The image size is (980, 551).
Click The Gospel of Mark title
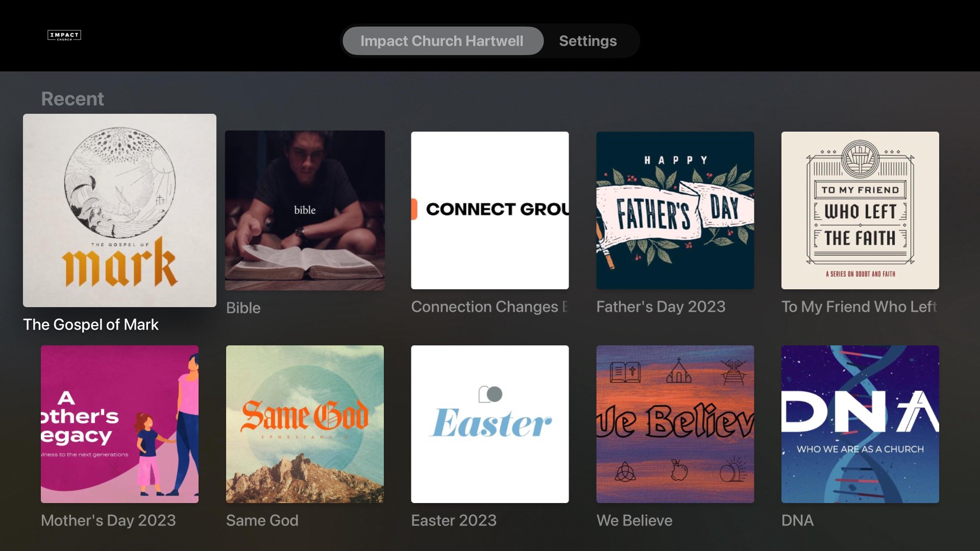coord(91,324)
